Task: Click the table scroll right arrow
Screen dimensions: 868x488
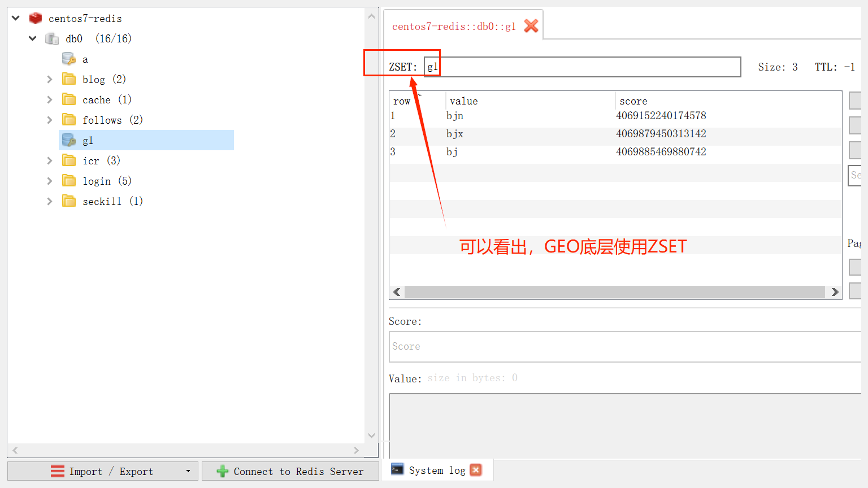Action: [x=835, y=292]
